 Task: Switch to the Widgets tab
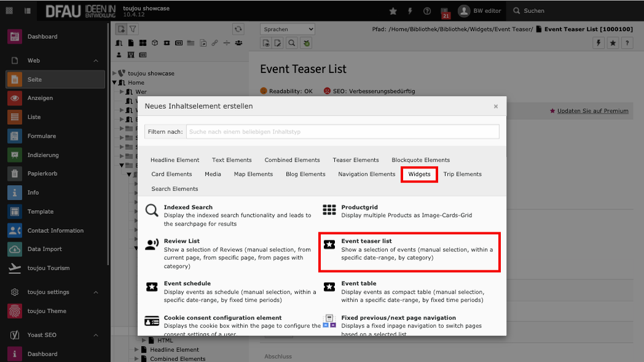pyautogui.click(x=419, y=175)
